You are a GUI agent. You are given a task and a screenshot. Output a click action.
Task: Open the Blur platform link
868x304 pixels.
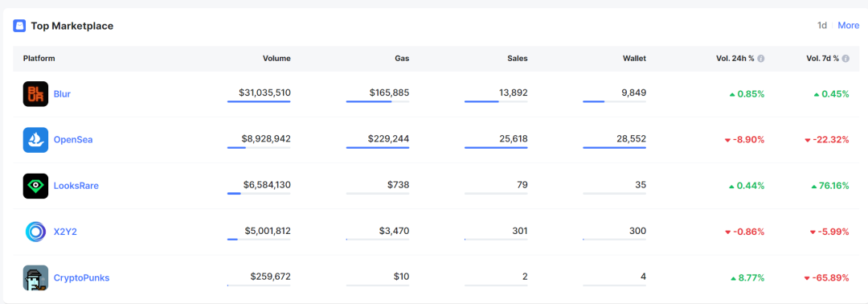(62, 93)
